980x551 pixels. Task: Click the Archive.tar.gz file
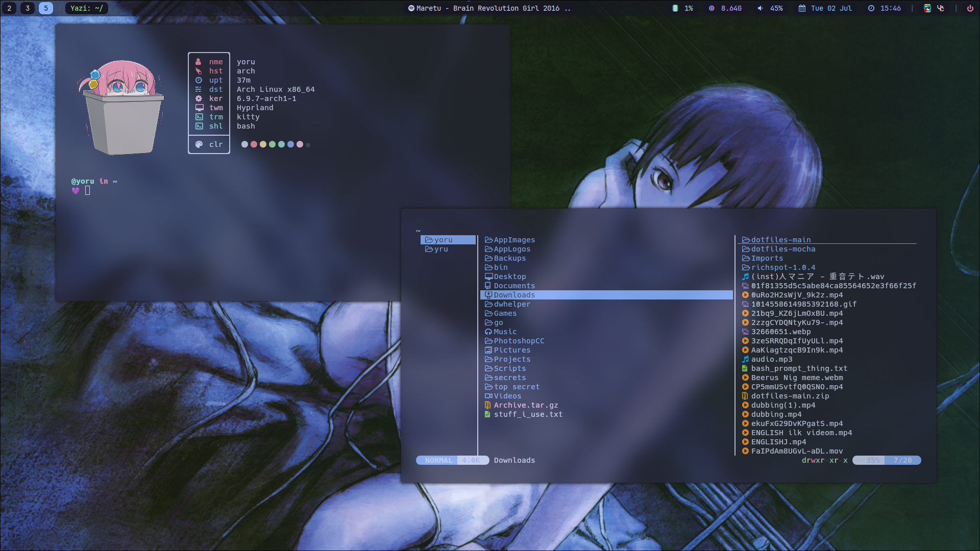tap(525, 405)
